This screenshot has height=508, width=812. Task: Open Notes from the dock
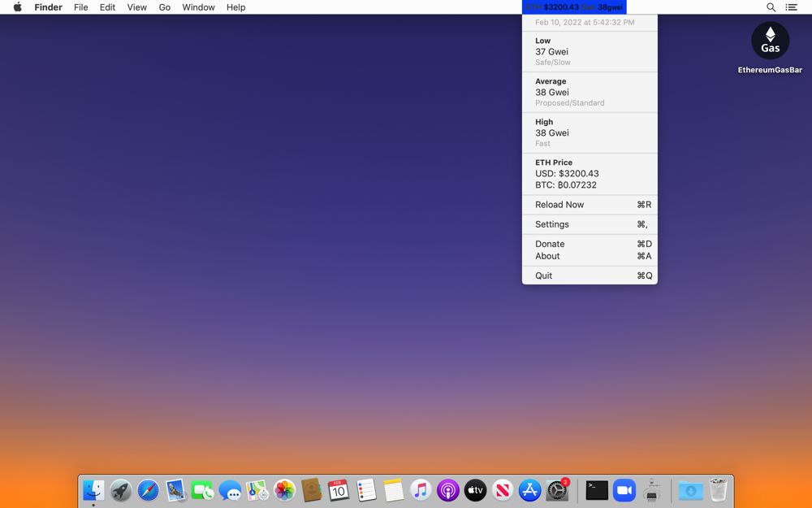point(394,490)
